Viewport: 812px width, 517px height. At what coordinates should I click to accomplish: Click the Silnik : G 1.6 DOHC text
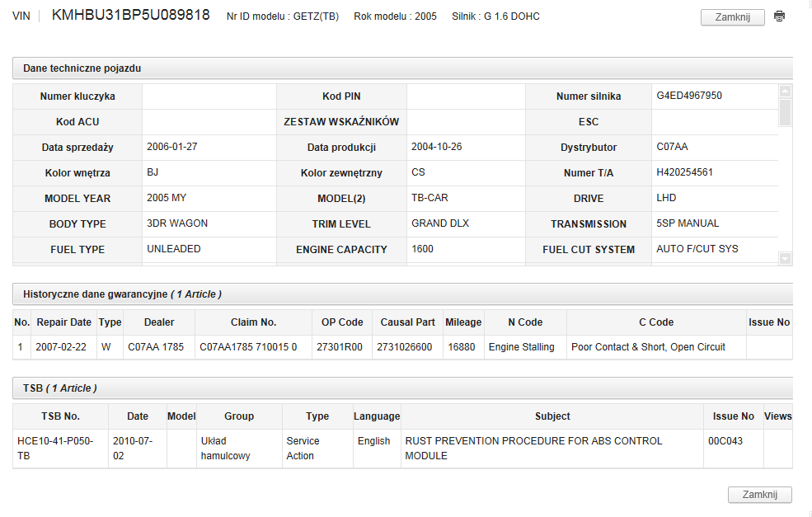point(495,16)
